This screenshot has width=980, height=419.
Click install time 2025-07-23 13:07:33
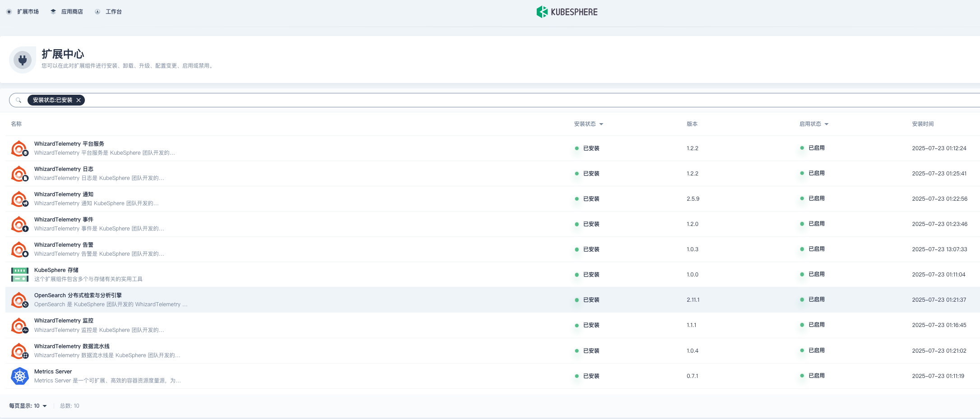(x=939, y=249)
